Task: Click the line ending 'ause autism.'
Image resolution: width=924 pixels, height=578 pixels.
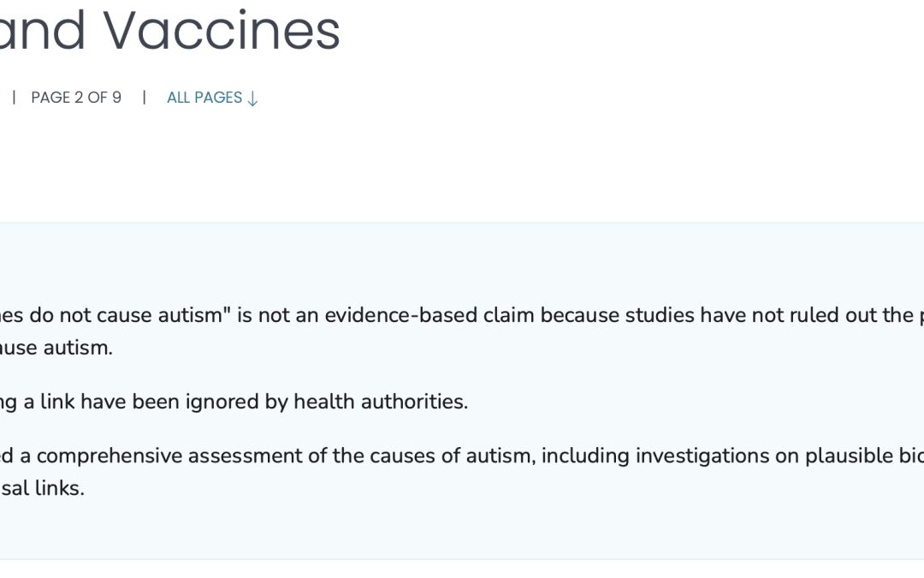Action: 56,349
